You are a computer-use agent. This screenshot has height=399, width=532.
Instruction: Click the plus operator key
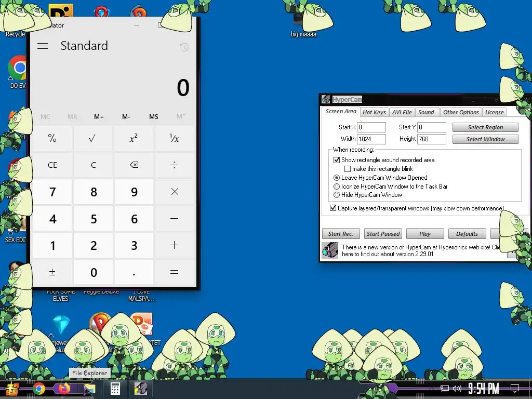click(x=175, y=245)
